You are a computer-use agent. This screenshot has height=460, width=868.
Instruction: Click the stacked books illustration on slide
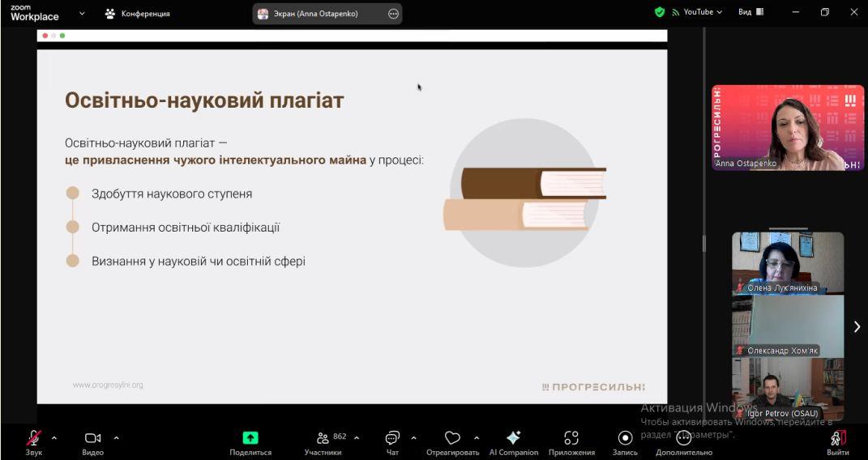tap(525, 198)
